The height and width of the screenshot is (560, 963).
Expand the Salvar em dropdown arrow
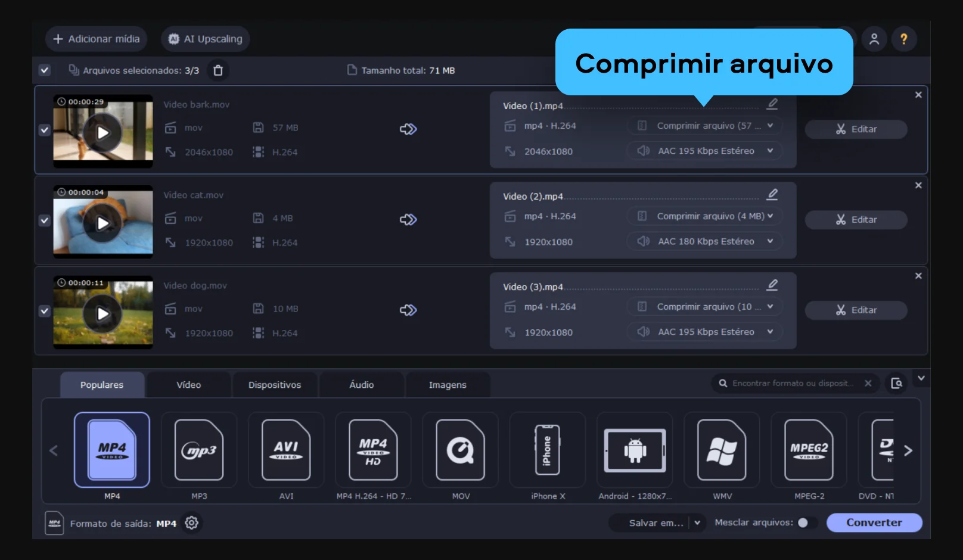coord(697,522)
